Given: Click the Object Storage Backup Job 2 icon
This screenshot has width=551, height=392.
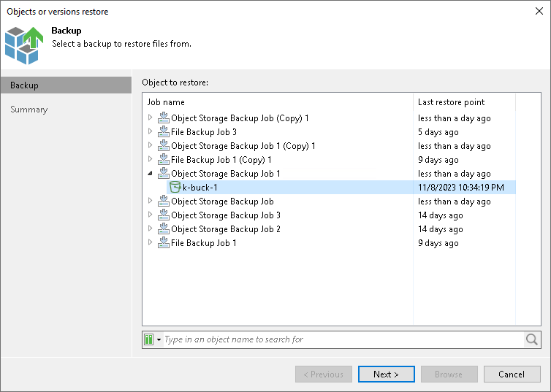Looking at the screenshot, I should (x=164, y=228).
